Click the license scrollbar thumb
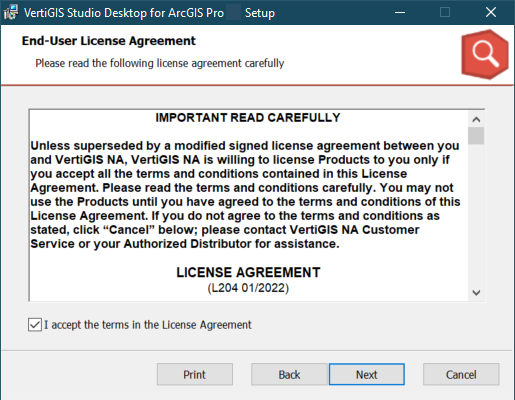Image resolution: width=515 pixels, height=400 pixels. coord(476,136)
